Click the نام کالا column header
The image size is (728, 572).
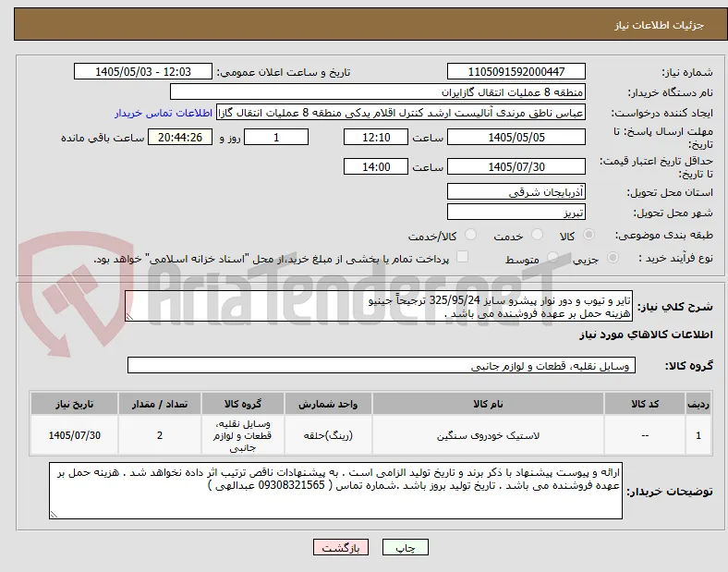488,404
